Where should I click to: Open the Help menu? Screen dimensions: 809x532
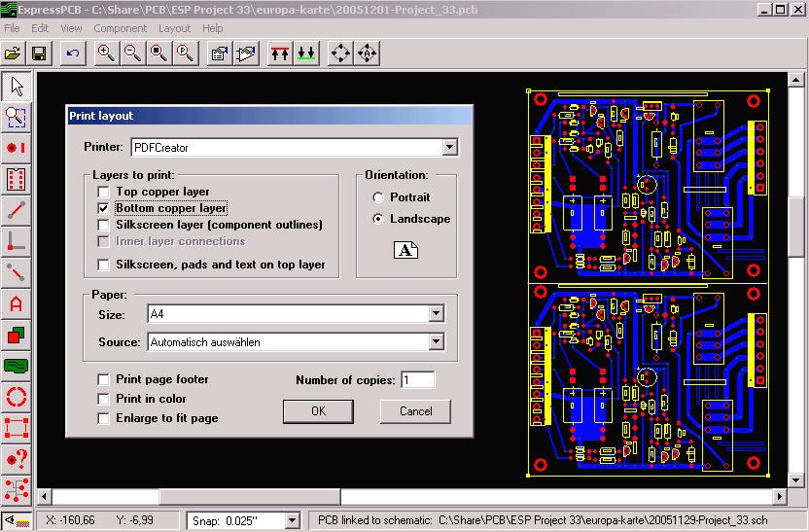pos(213,28)
